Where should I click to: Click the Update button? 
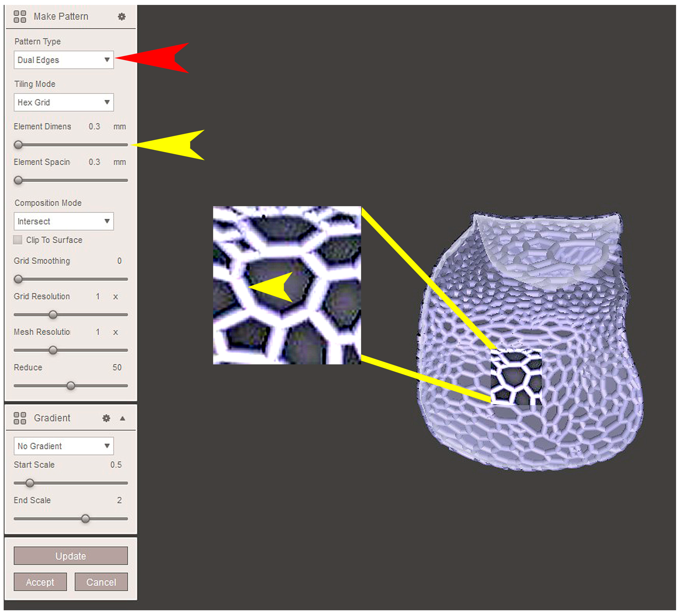coord(71,556)
